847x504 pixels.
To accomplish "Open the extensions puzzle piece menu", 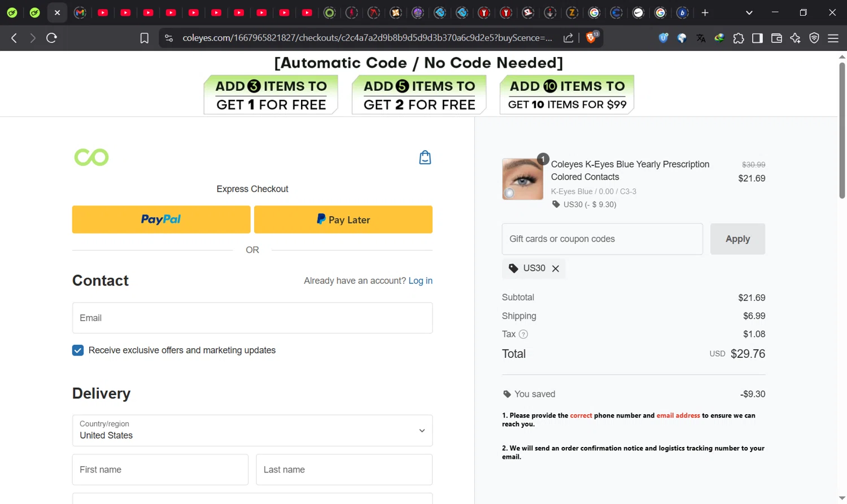I will (739, 38).
